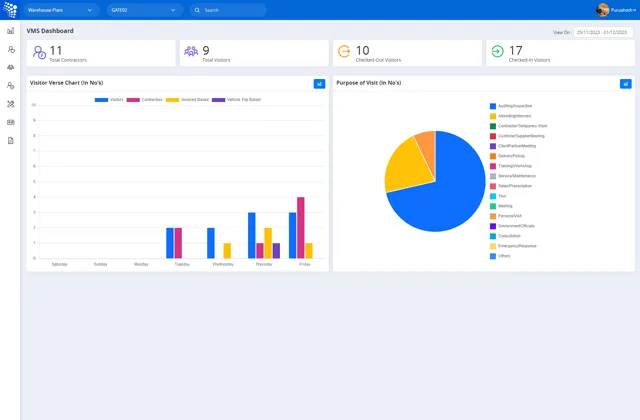This screenshot has height=420, width=640.
Task: Click the Monday axis label
Action: 141,264
